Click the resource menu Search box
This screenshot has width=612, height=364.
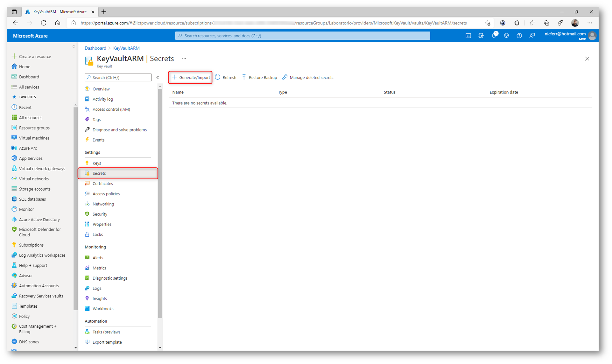click(x=118, y=78)
